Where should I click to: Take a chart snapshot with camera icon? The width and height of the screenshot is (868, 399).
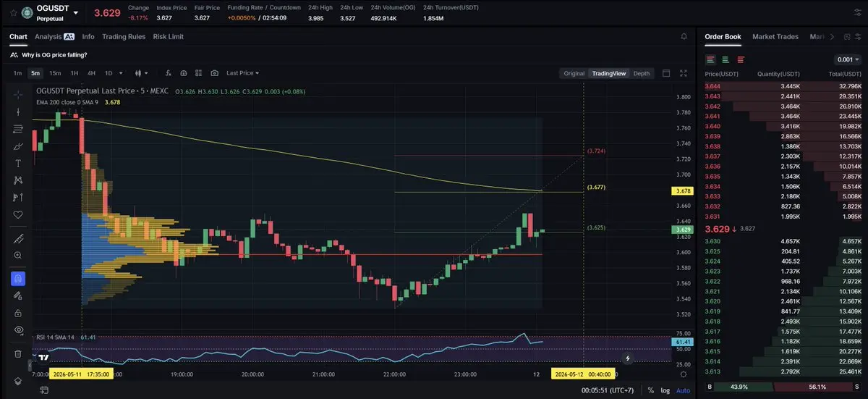215,73
